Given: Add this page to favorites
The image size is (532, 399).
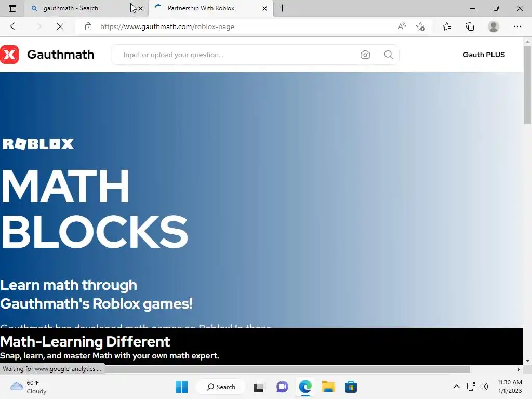Looking at the screenshot, I should pyautogui.click(x=421, y=26).
